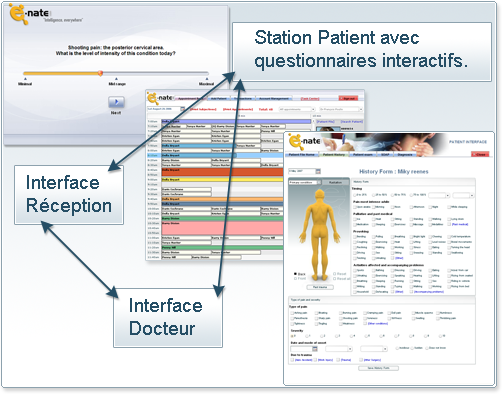The image size is (502, 402).
Task: Open the All appointments filter dropdown
Action: 297,109
